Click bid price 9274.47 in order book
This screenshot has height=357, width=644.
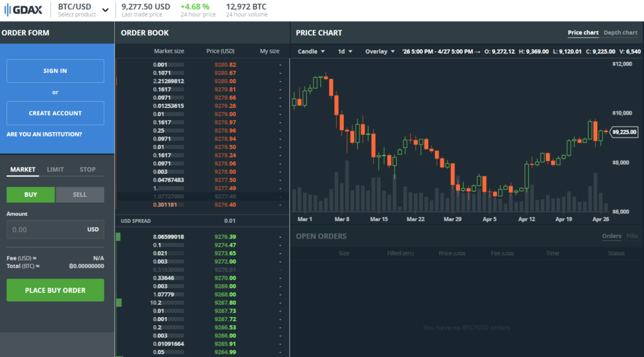pos(225,246)
